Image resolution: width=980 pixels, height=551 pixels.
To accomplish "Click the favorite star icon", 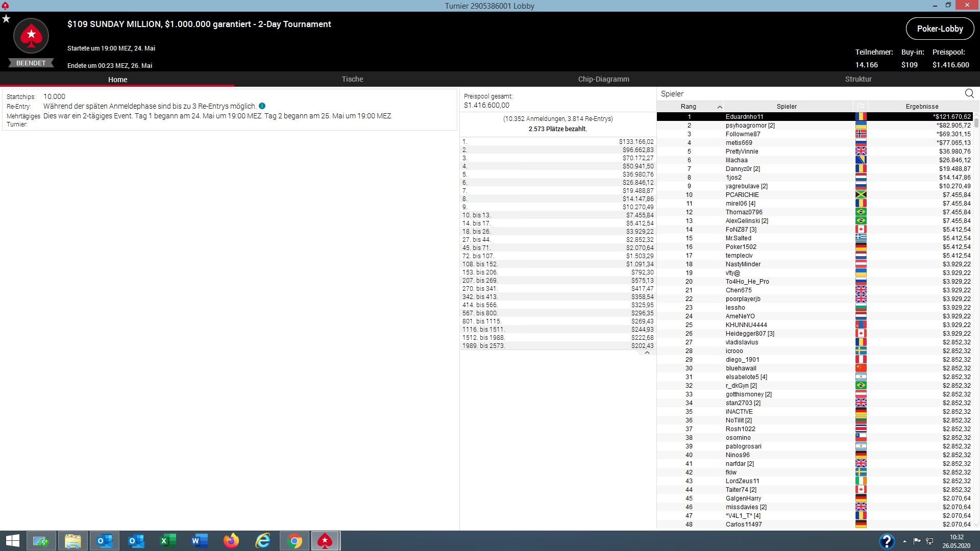I will pos(6,19).
